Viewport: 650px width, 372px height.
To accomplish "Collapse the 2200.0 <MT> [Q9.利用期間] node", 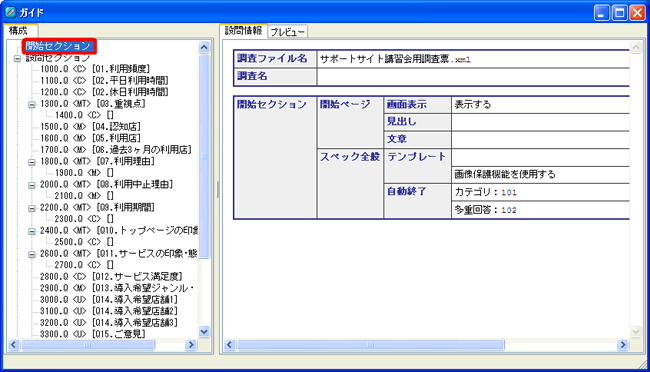I will click(x=32, y=208).
